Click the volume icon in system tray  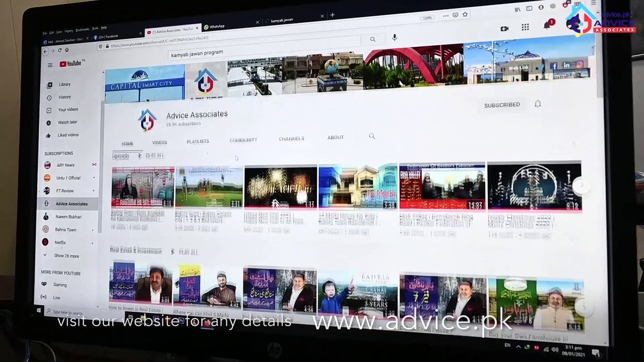coord(554,349)
